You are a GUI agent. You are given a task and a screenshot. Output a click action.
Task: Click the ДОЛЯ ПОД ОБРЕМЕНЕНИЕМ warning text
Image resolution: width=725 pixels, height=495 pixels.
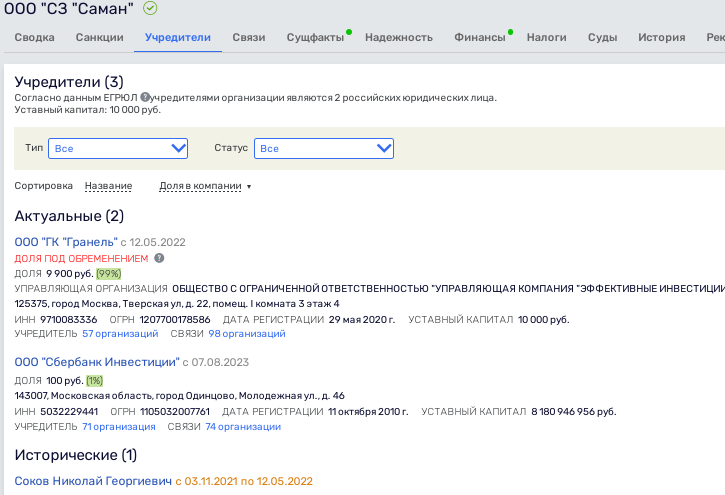tap(81, 258)
